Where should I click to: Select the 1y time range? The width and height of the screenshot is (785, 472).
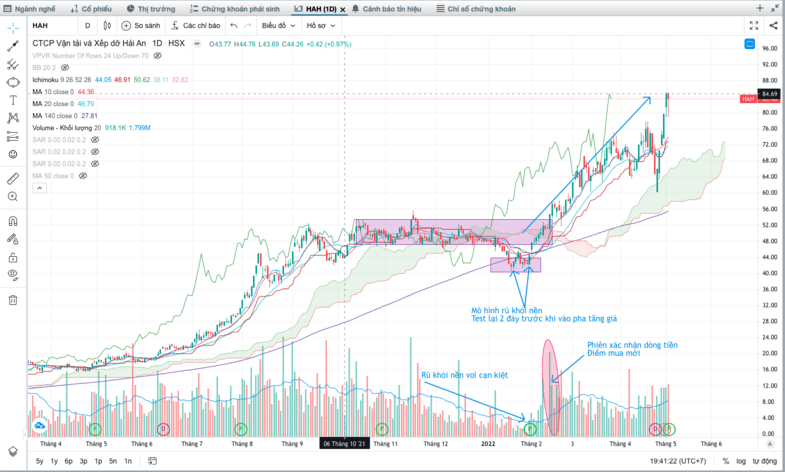point(54,461)
